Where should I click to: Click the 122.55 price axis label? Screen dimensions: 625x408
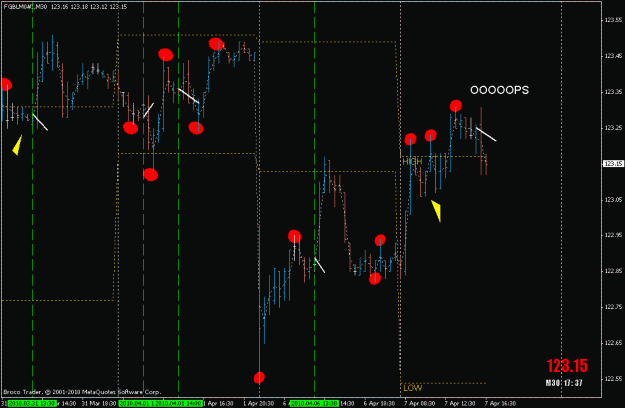coord(613,379)
